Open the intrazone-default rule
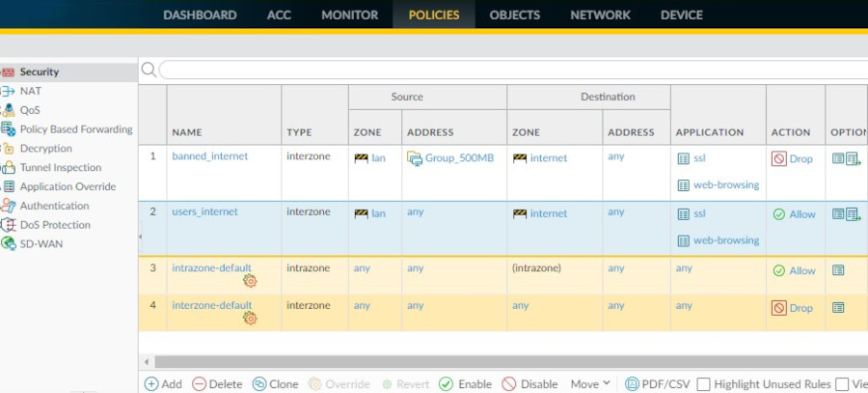The image size is (868, 393). point(211,268)
